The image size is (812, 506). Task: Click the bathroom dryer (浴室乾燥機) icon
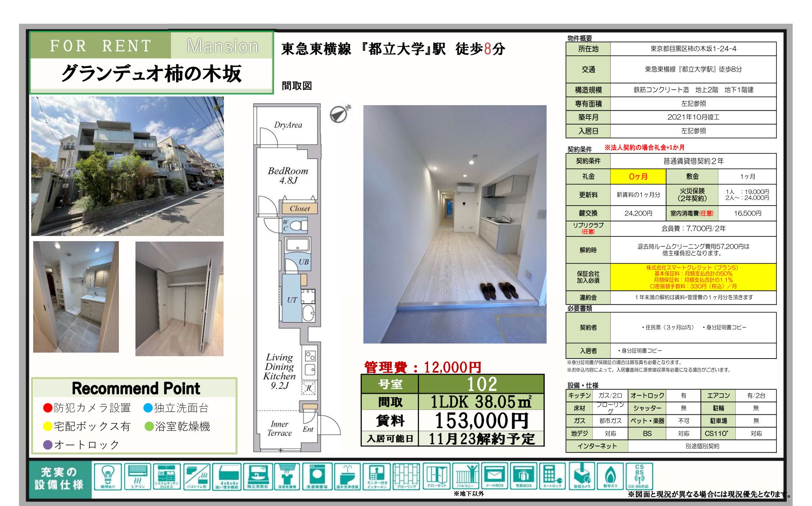tap(287, 476)
